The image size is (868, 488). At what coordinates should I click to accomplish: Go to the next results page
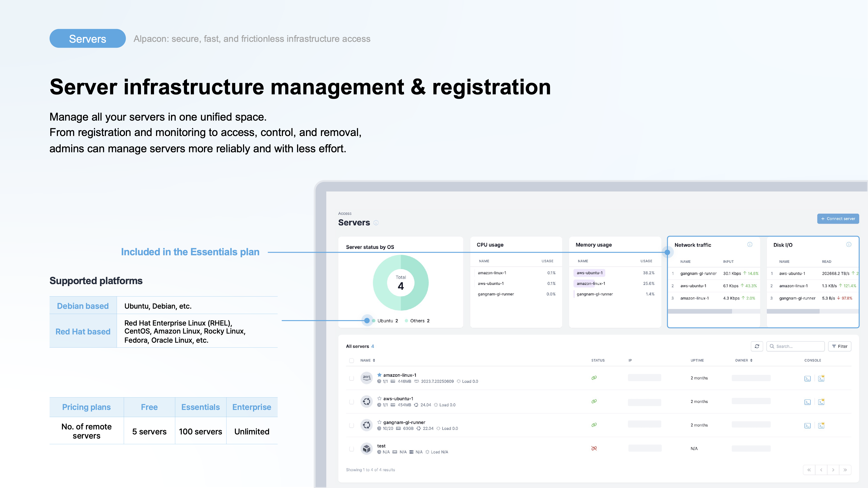pyautogui.click(x=833, y=470)
